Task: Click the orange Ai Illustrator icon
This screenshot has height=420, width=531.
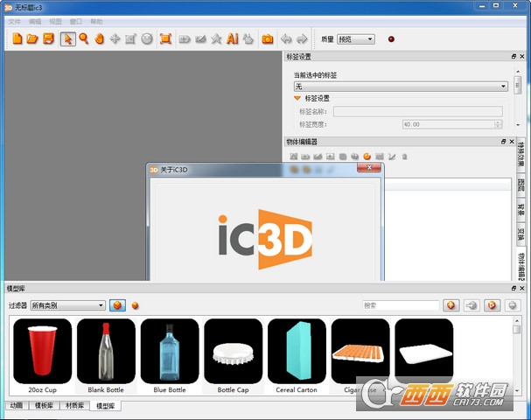Action: pos(233,38)
